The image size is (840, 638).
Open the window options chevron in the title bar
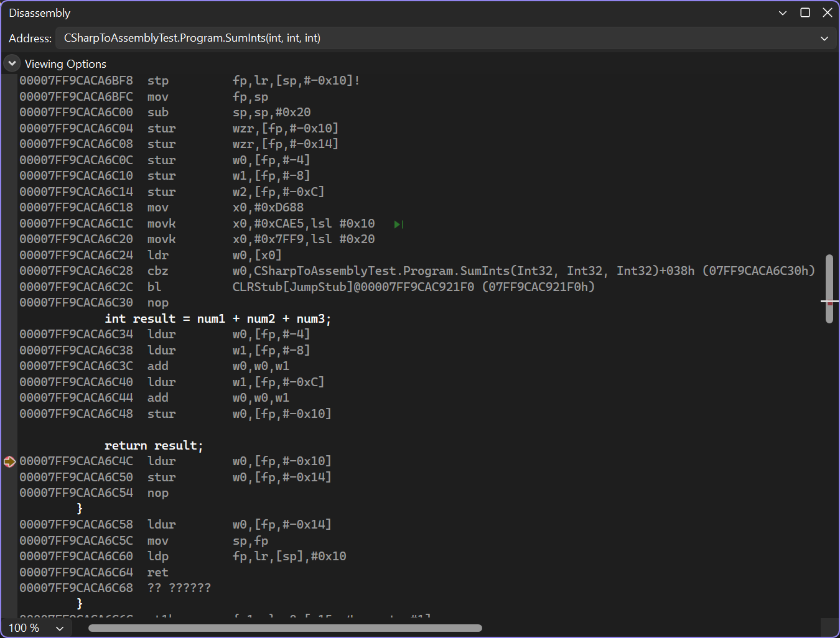tap(782, 12)
